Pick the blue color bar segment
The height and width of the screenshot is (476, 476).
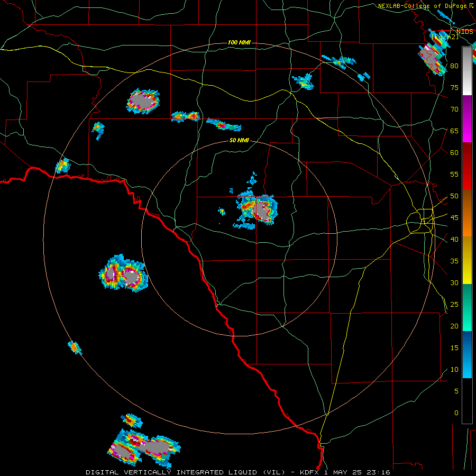coord(467,354)
